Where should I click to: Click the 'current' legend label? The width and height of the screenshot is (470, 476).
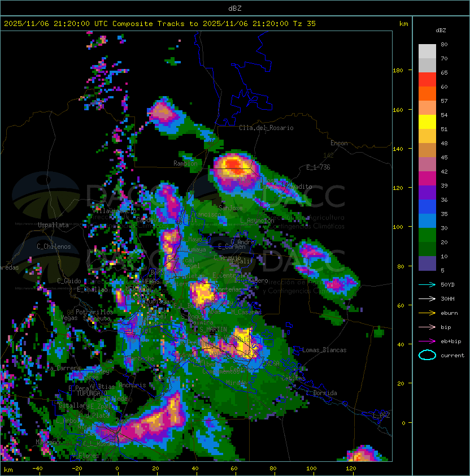click(452, 356)
